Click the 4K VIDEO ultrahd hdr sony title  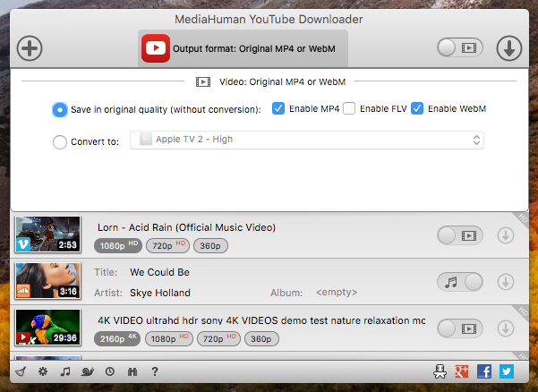click(x=261, y=320)
